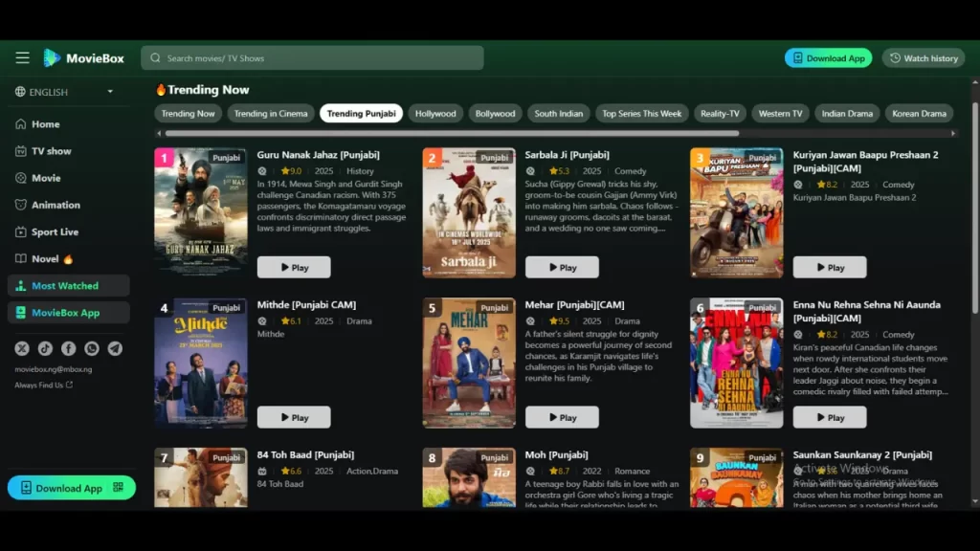Play Guru Nanak Jahaz [Punjabi]
This screenshot has height=551, width=980.
294,267
